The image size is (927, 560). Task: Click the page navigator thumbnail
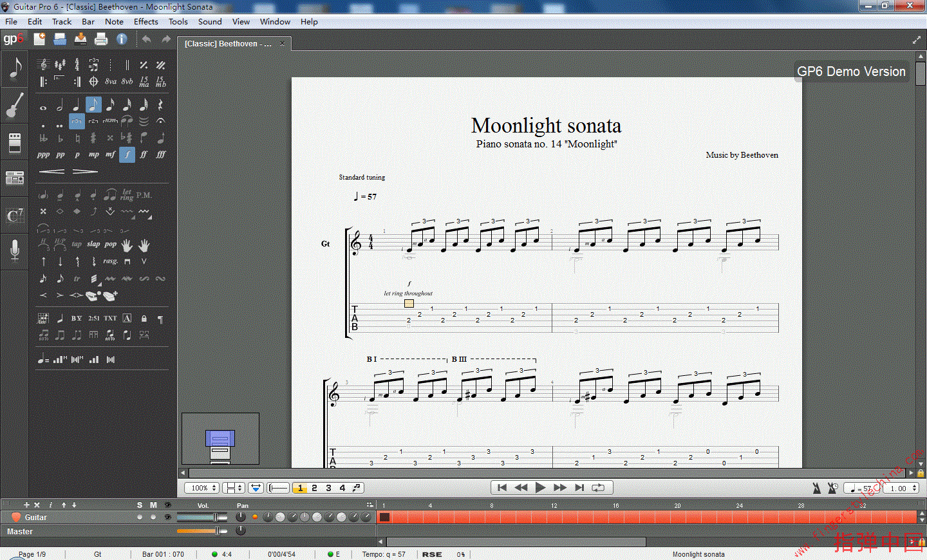[x=220, y=438]
